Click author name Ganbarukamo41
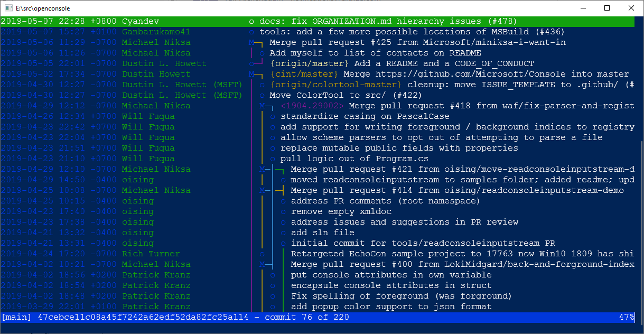The image size is (644, 334). [156, 32]
